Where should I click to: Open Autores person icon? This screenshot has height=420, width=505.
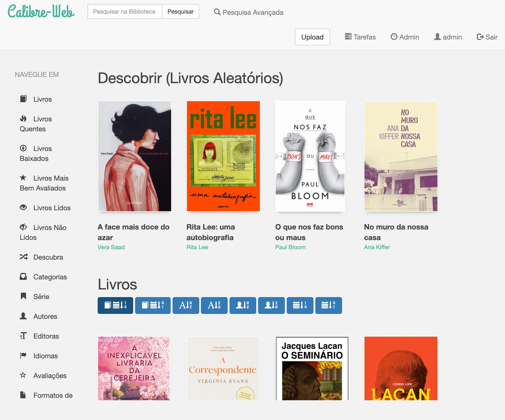click(23, 316)
